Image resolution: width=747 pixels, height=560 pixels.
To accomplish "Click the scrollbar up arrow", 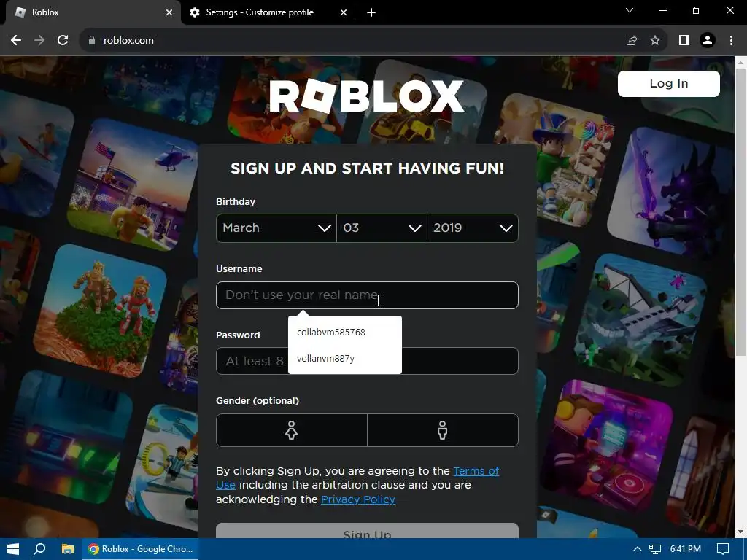I will pos(740,62).
